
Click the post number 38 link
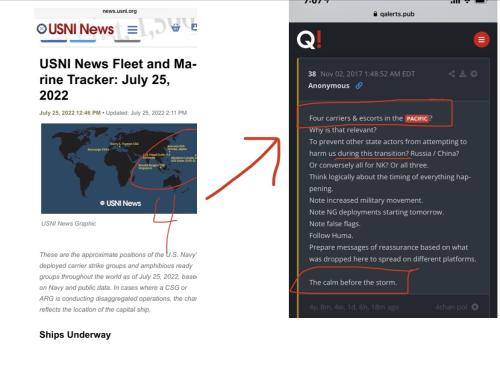tap(312, 74)
